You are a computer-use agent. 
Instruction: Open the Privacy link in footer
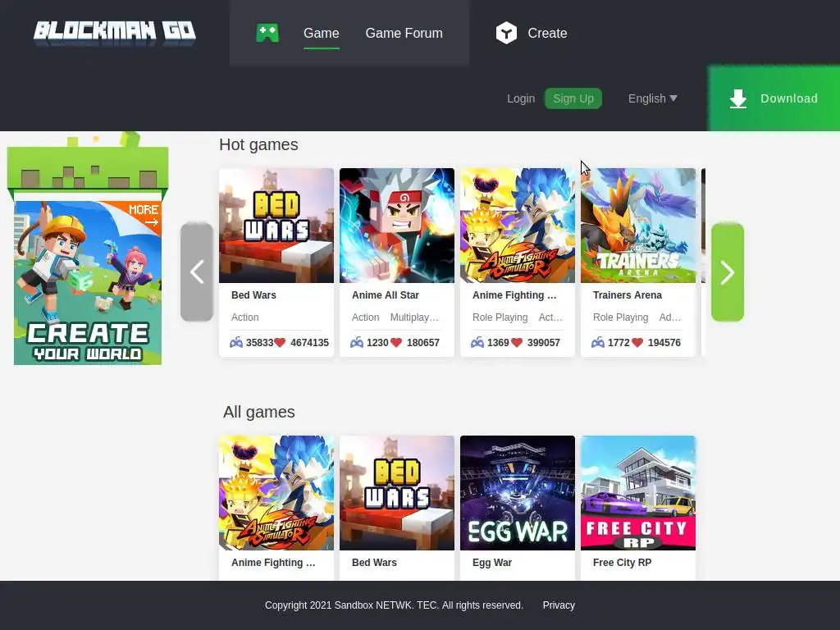[x=559, y=605]
